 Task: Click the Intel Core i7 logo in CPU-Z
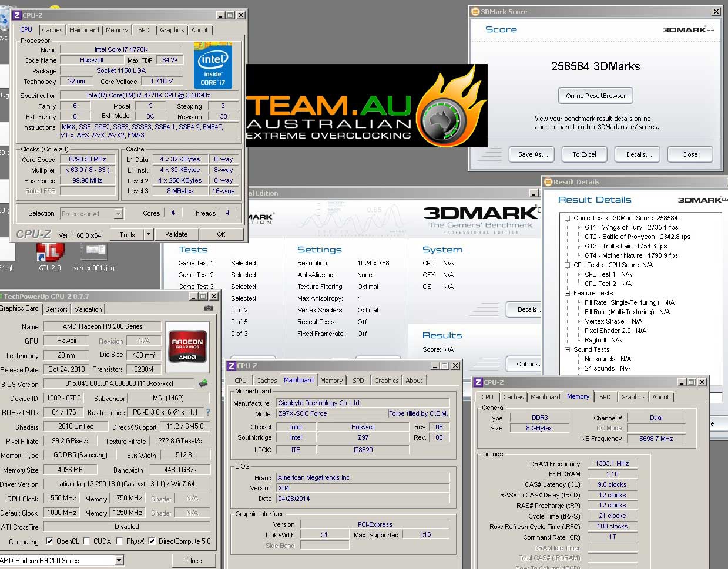[213, 66]
